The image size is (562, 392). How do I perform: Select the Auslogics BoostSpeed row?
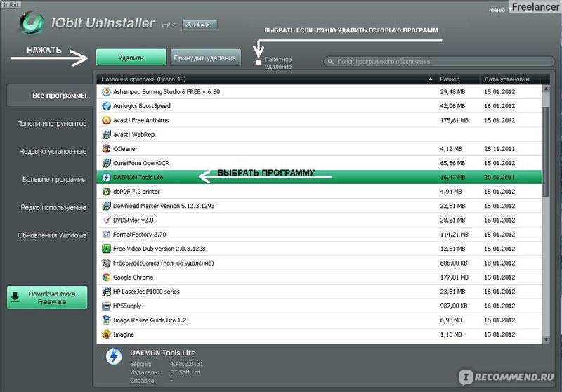[x=319, y=106]
